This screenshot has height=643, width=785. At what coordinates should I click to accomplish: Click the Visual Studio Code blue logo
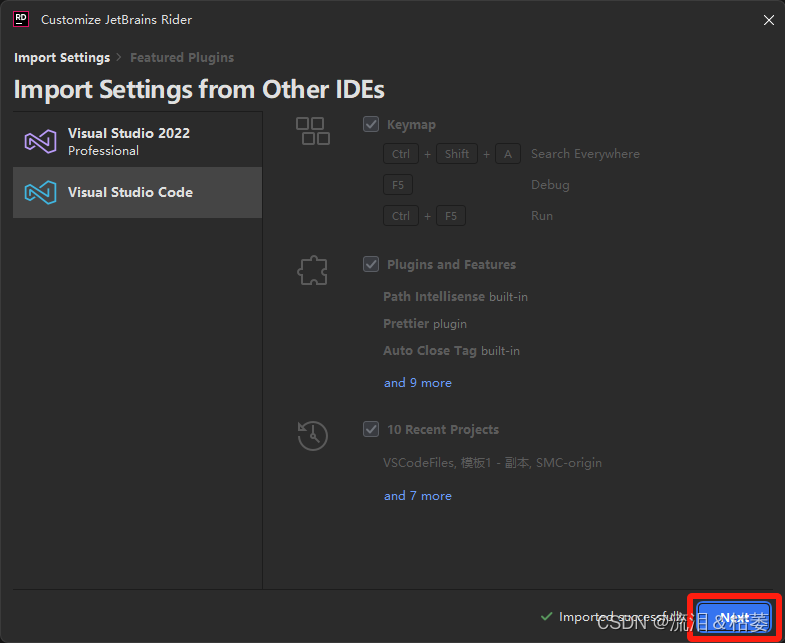pos(41,192)
